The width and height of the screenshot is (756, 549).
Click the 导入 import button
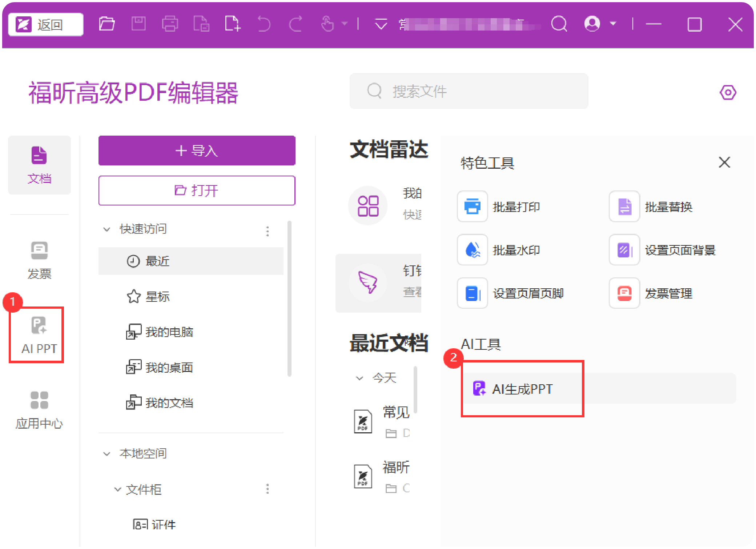[197, 151]
